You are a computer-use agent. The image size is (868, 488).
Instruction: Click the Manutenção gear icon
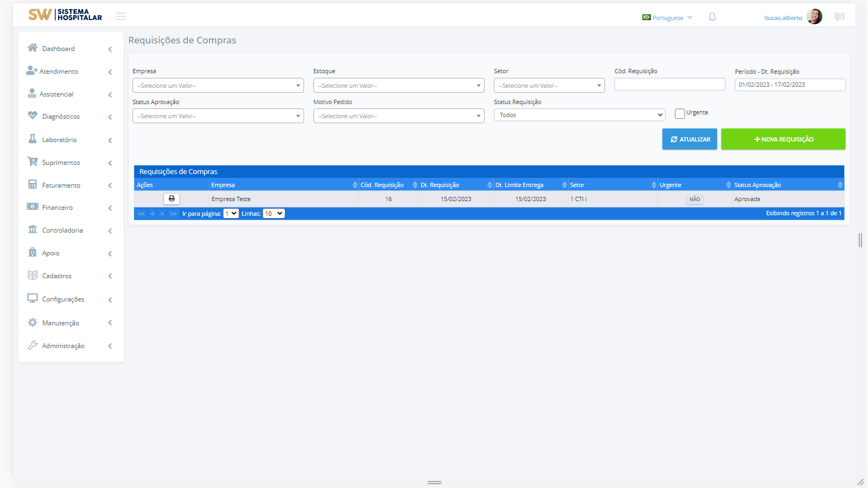(x=33, y=323)
